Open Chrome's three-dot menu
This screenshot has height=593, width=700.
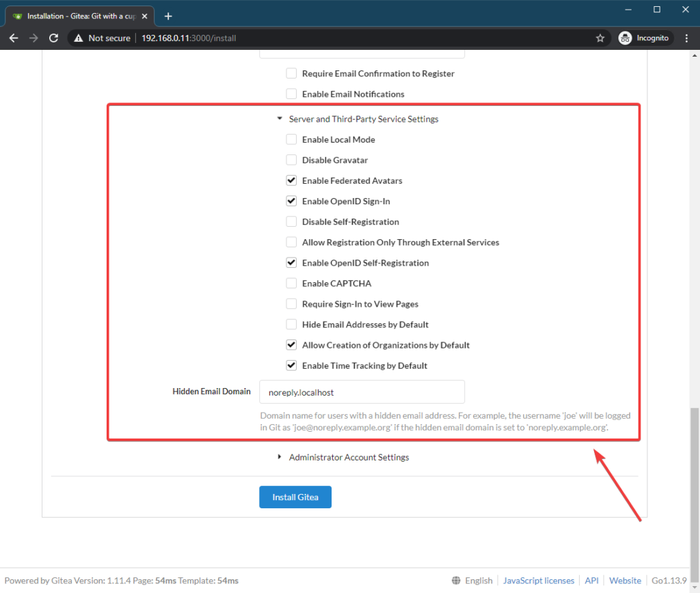(x=686, y=38)
